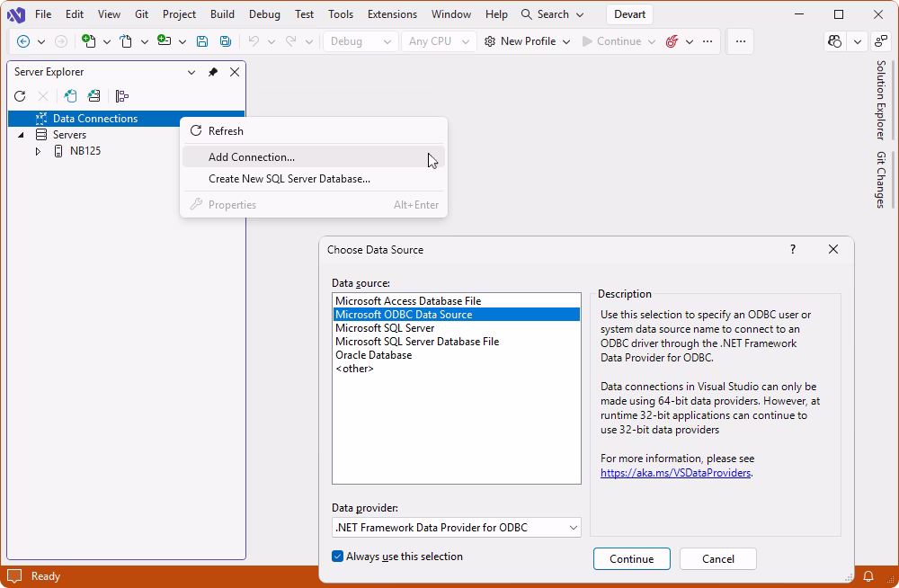Open the Tools menu
The image size is (899, 588).
[341, 14]
